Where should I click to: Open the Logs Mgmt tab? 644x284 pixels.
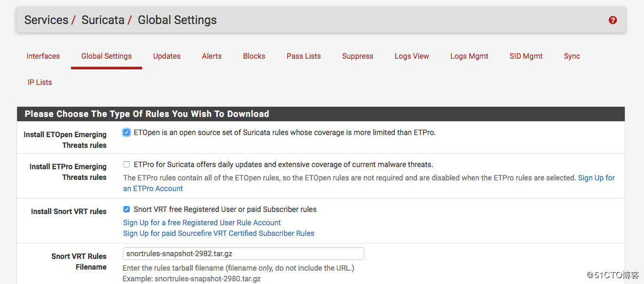(x=469, y=56)
